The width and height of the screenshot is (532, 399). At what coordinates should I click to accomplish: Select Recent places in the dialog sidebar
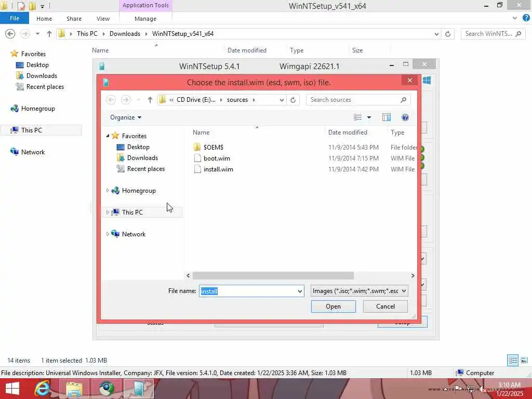[x=145, y=169]
